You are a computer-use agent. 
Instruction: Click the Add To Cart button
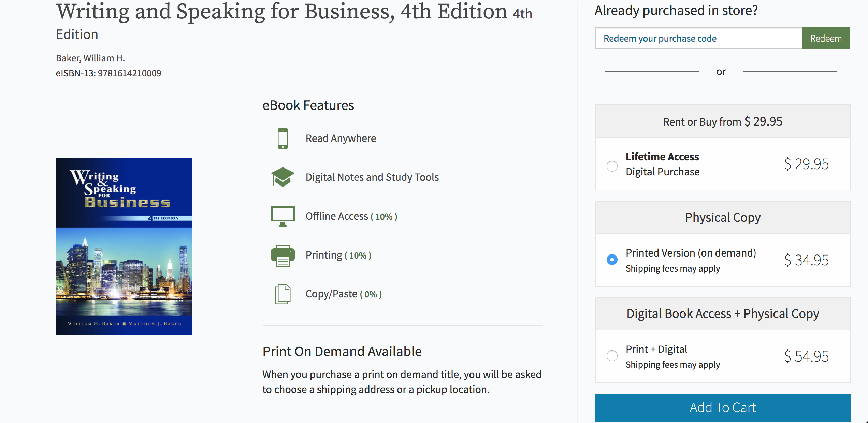point(723,407)
